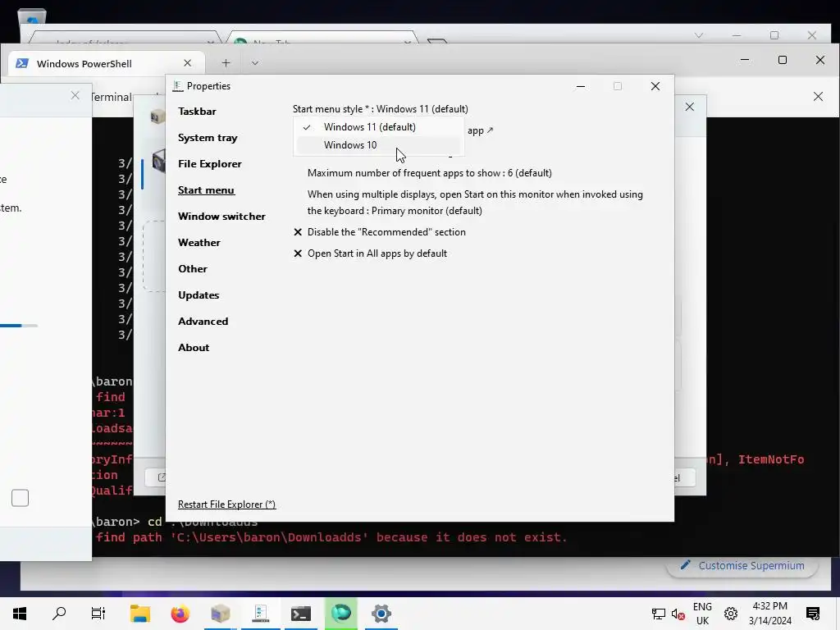Change maximum number of frequent apps

pos(430,173)
